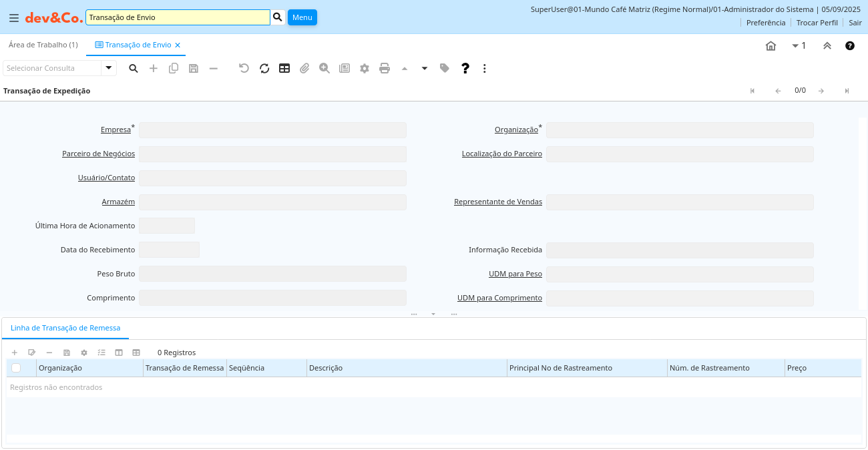Click the Sair link
The image size is (868, 450).
[855, 23]
